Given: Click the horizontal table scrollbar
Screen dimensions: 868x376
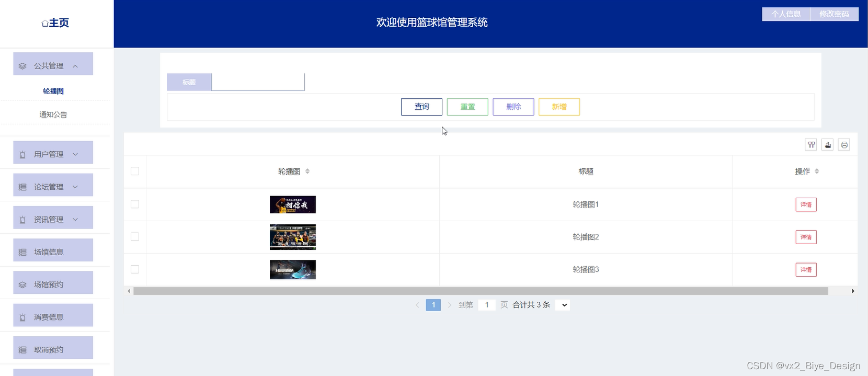Looking at the screenshot, I should coord(481,291).
